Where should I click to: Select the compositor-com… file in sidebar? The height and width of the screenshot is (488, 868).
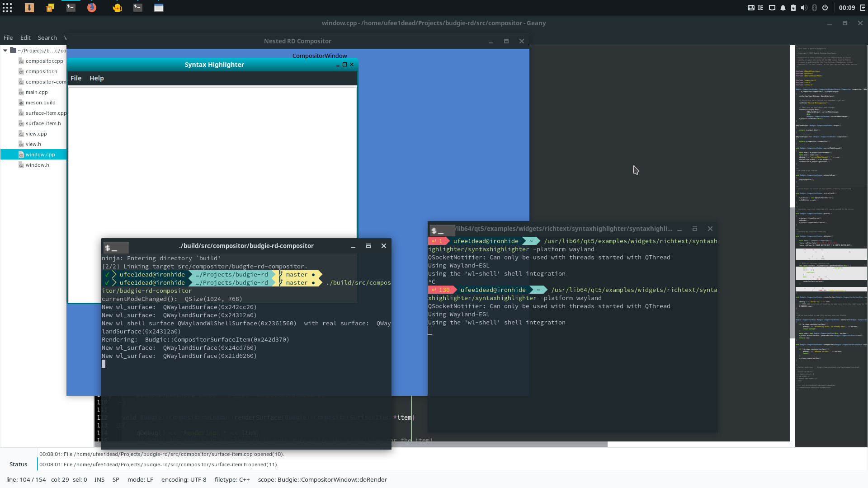(x=42, y=82)
